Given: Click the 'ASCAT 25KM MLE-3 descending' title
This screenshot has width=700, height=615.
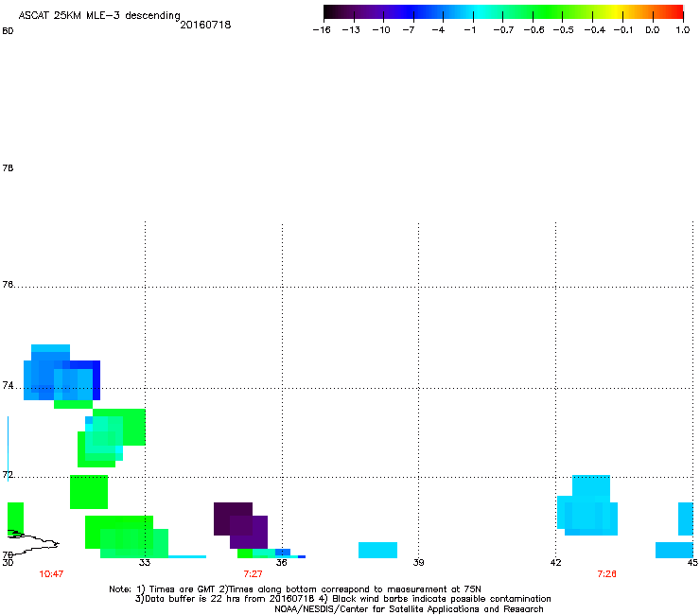Looking at the screenshot, I should 99,15.
